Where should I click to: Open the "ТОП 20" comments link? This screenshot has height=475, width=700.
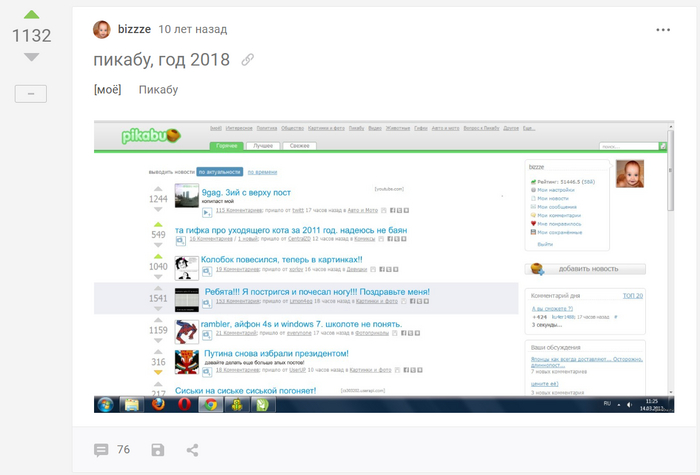click(633, 296)
